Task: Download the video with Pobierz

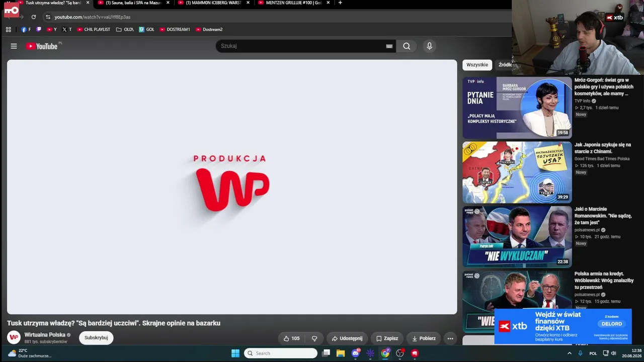Action: pyautogui.click(x=424, y=338)
